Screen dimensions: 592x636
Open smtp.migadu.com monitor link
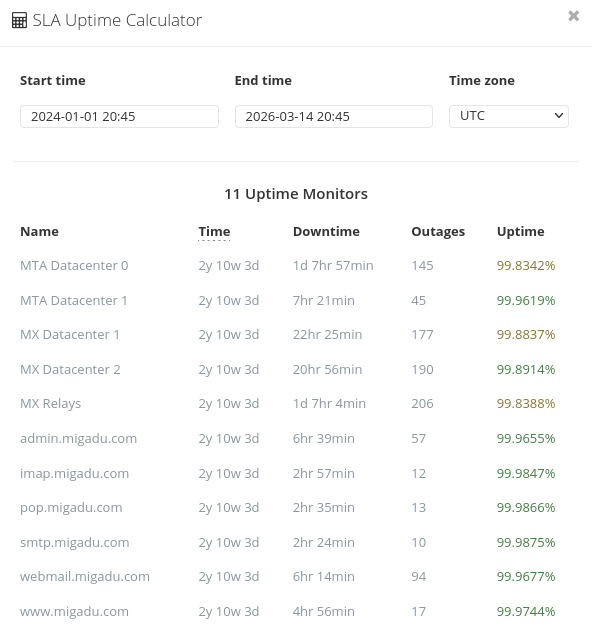pyautogui.click(x=75, y=542)
